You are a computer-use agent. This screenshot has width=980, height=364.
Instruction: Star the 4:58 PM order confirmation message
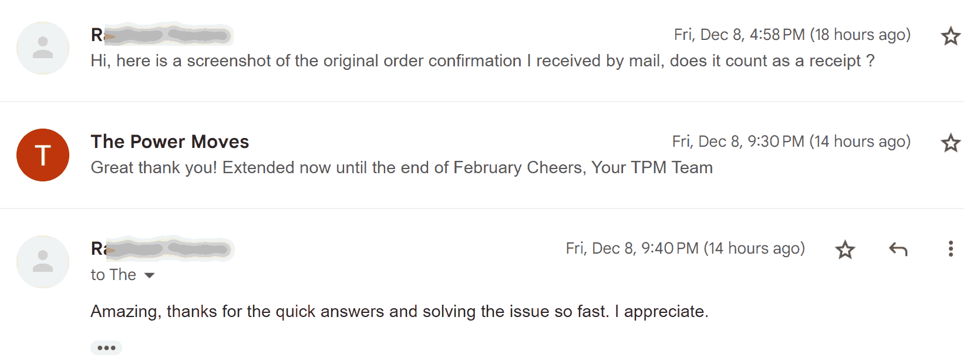pos(951,36)
